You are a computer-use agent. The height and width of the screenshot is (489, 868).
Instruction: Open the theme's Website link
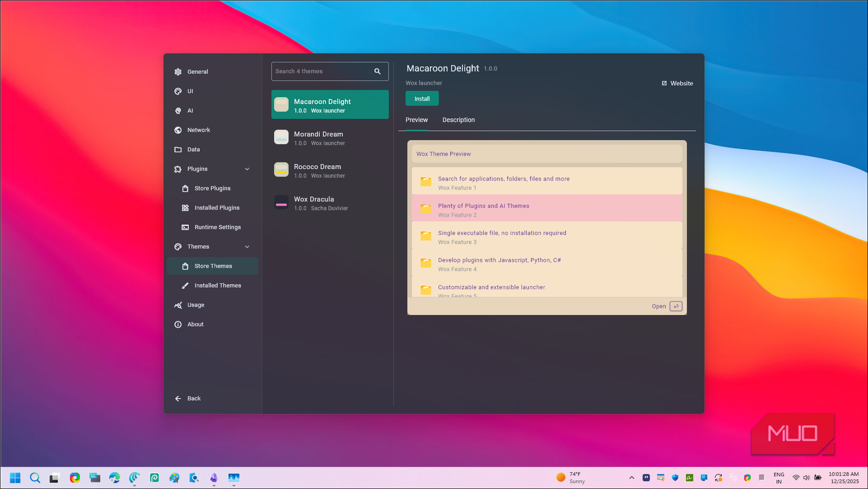point(678,83)
